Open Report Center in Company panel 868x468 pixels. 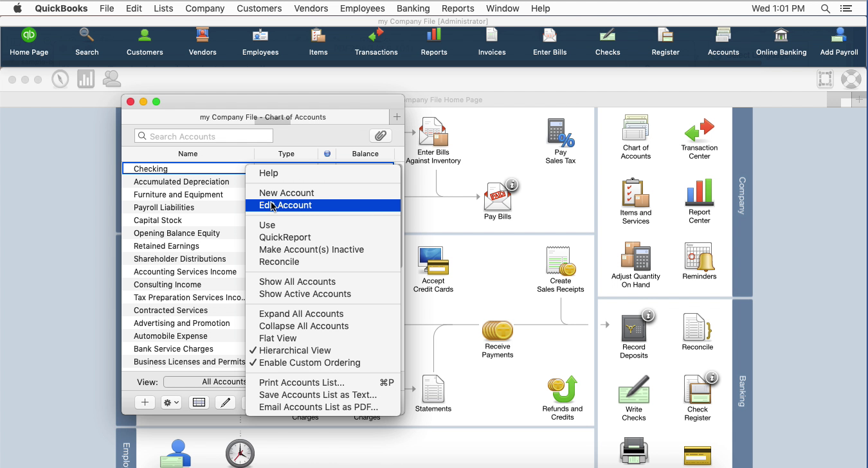pyautogui.click(x=700, y=201)
